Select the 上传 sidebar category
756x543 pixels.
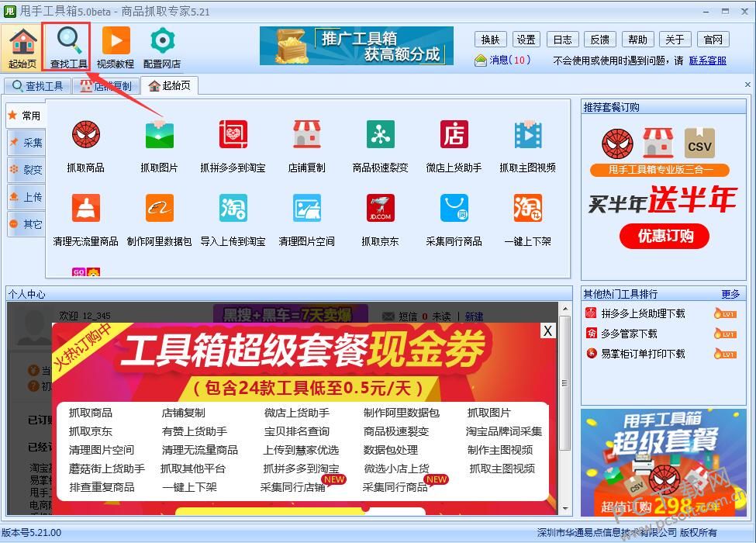(x=26, y=197)
